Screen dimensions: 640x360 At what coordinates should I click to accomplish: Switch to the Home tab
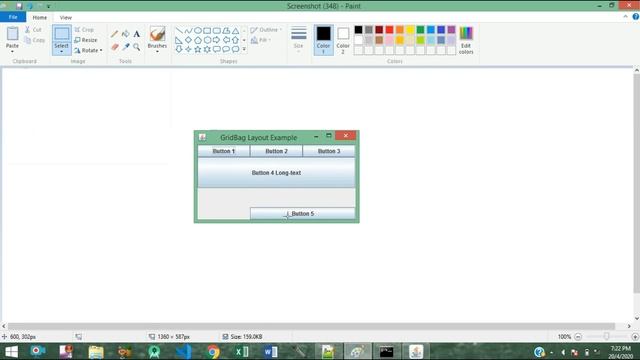[x=40, y=18]
